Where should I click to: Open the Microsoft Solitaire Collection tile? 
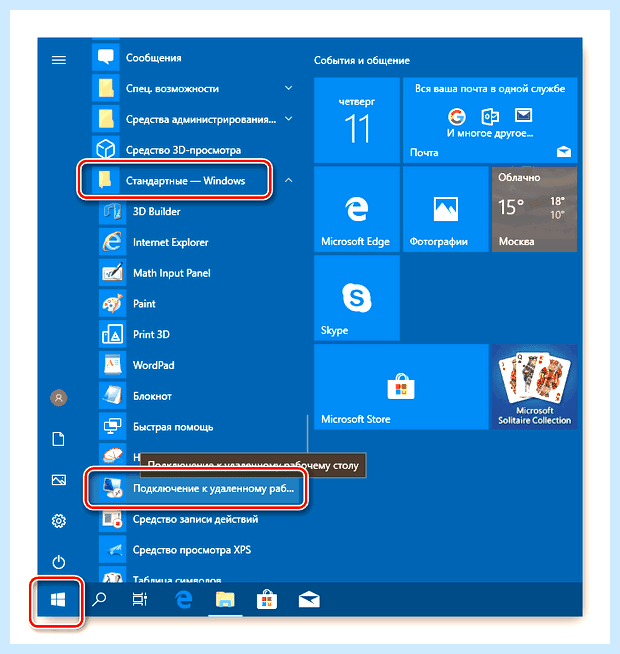(534, 387)
